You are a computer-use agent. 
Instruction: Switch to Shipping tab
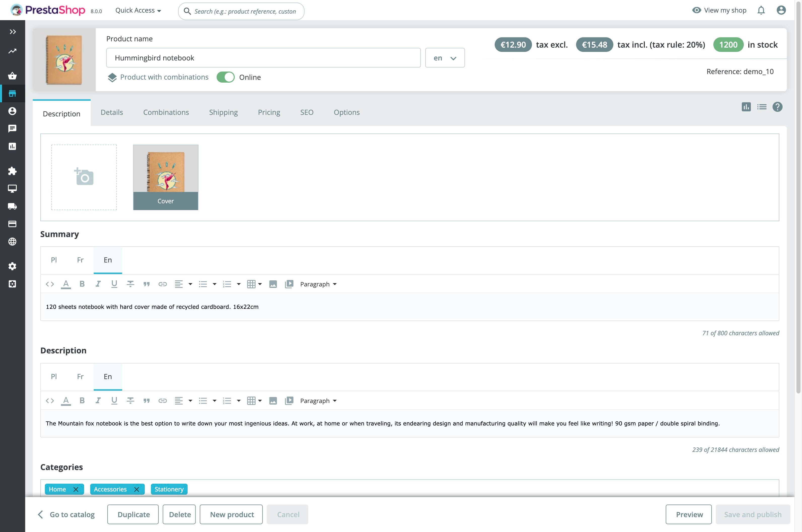click(223, 112)
